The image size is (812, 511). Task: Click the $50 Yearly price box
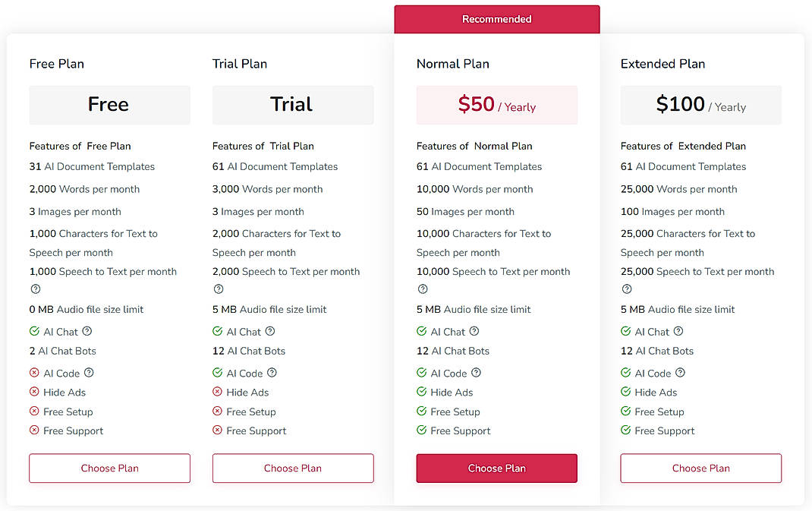pos(496,104)
